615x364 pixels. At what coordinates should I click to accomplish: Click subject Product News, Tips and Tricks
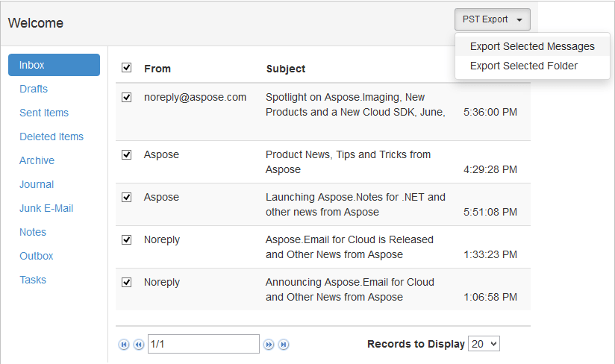coord(348,162)
